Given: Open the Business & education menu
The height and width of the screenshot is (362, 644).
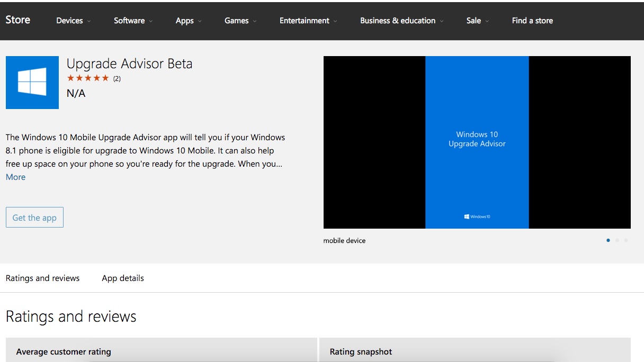Looking at the screenshot, I should coord(401,21).
